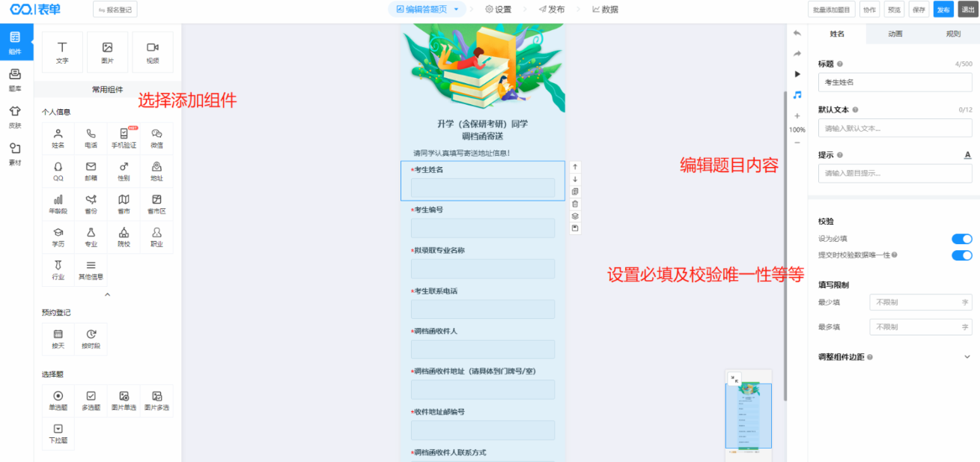Delete the selected 考生姓名 question
The height and width of the screenshot is (462, 980).
575,204
